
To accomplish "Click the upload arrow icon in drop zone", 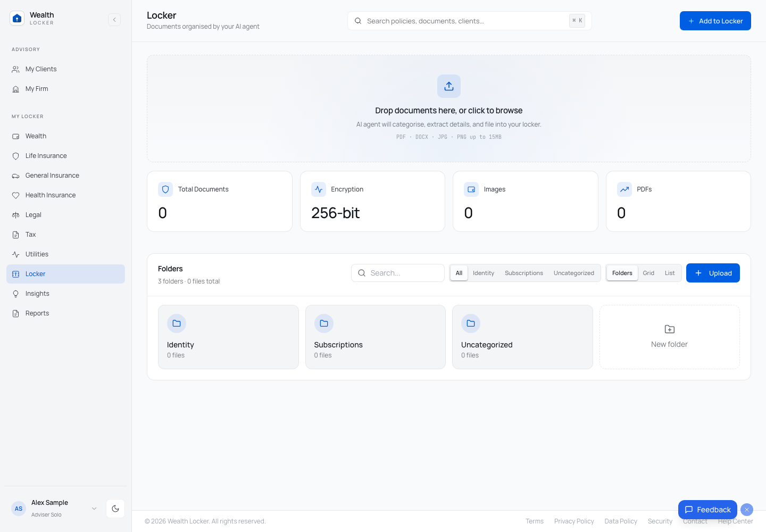I will [449, 86].
